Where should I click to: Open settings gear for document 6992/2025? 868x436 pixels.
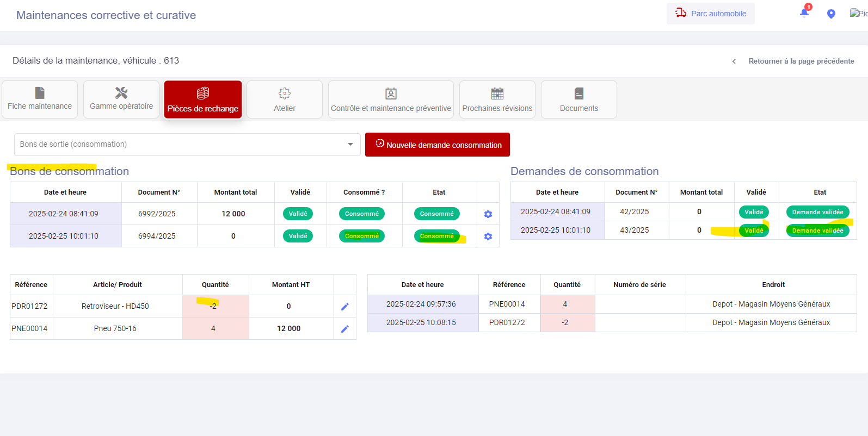(488, 214)
